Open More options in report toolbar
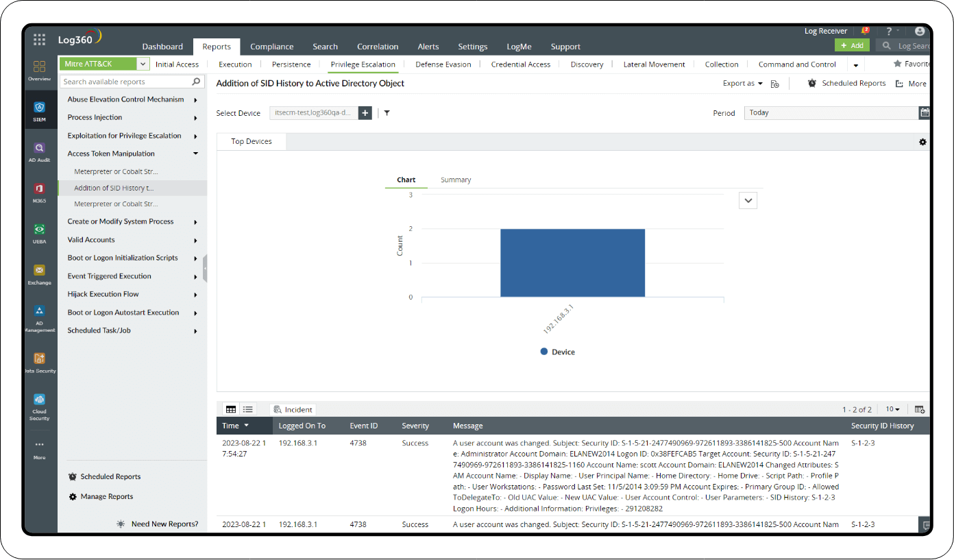954x560 pixels. [x=911, y=84]
